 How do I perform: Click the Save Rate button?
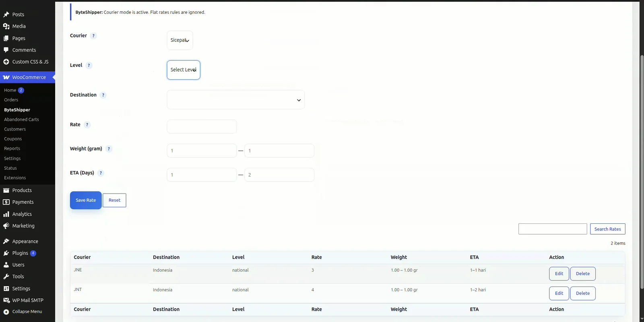(86, 200)
